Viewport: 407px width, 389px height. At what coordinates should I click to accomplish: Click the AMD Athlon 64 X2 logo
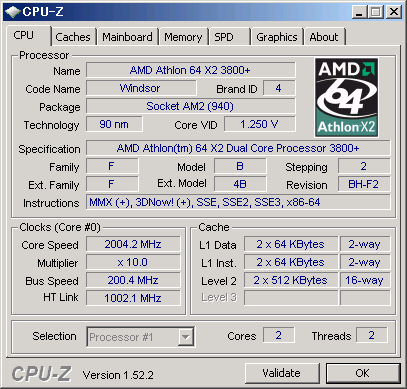tap(346, 97)
